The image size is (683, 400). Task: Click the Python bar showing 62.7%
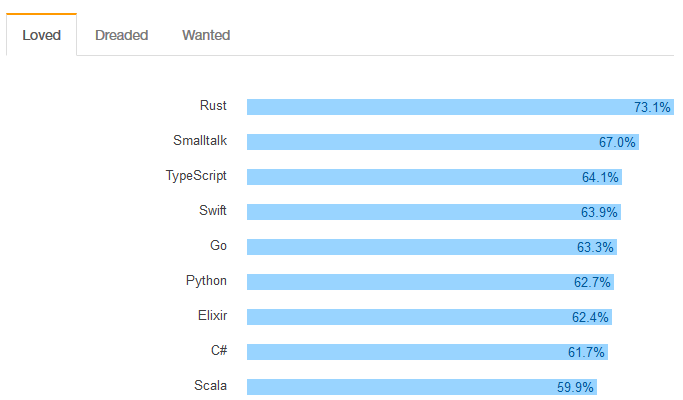pyautogui.click(x=430, y=282)
